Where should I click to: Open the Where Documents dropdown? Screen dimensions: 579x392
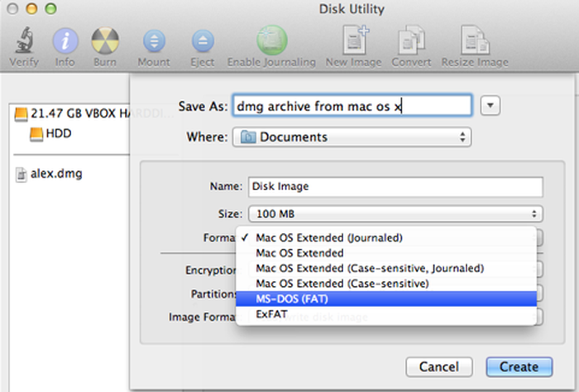coord(352,137)
